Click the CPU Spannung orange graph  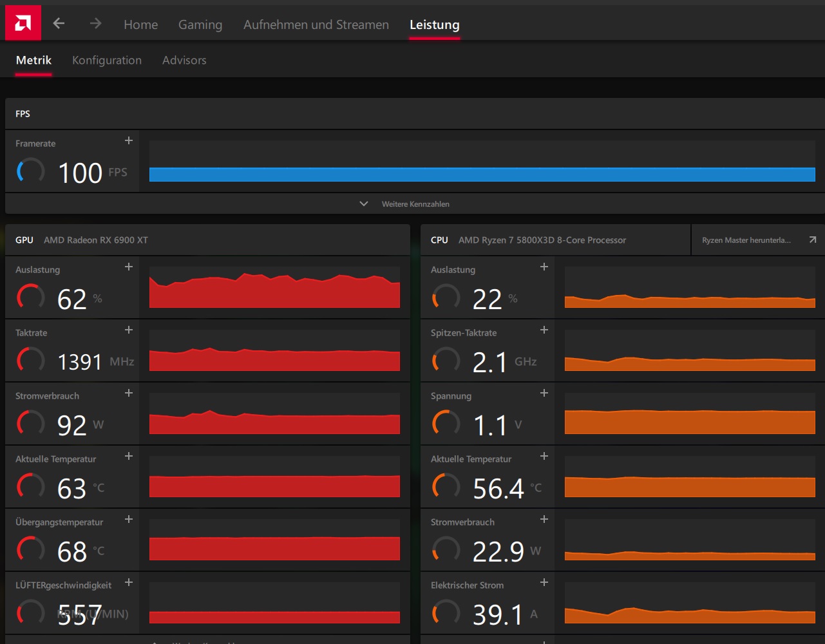(690, 413)
